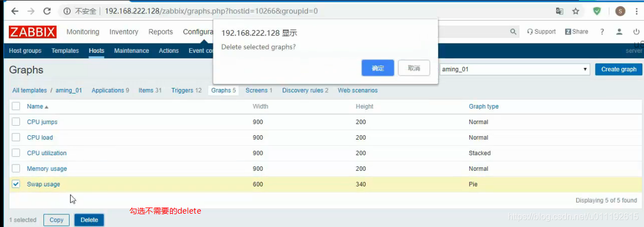This screenshot has width=644, height=227.
Task: Click the Swap usage row's 340 height value
Action: point(360,185)
